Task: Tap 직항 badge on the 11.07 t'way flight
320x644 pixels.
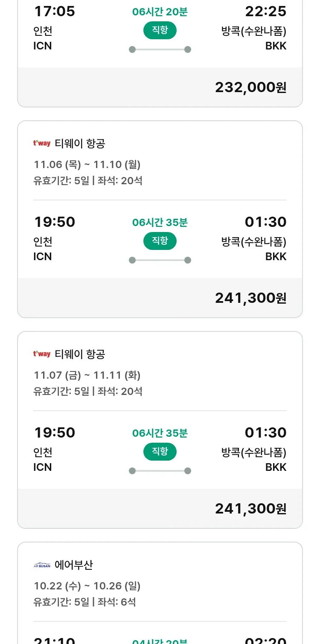Action: pos(160,452)
